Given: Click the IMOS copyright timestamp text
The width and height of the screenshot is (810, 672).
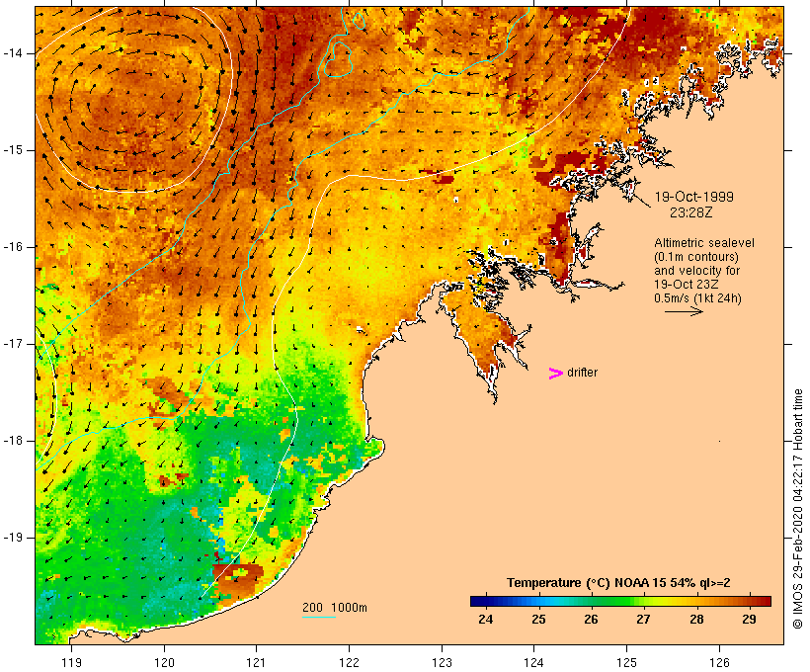Looking at the screenshot, I should [798, 509].
